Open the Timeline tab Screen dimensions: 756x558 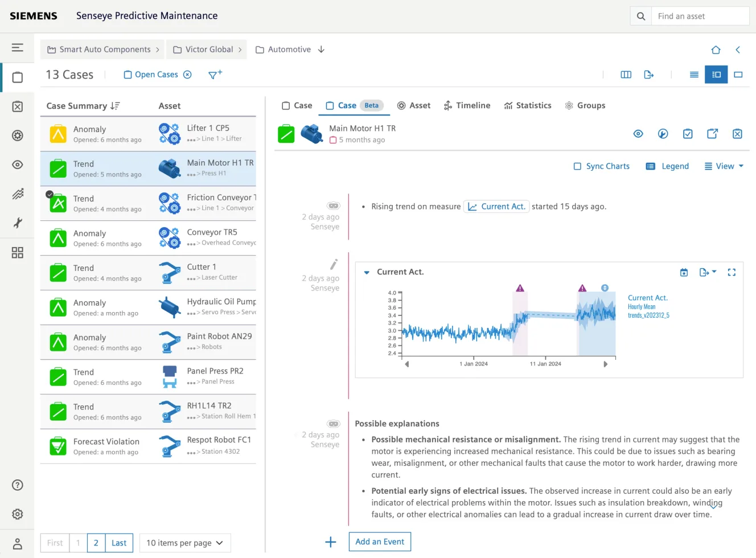[x=467, y=105]
